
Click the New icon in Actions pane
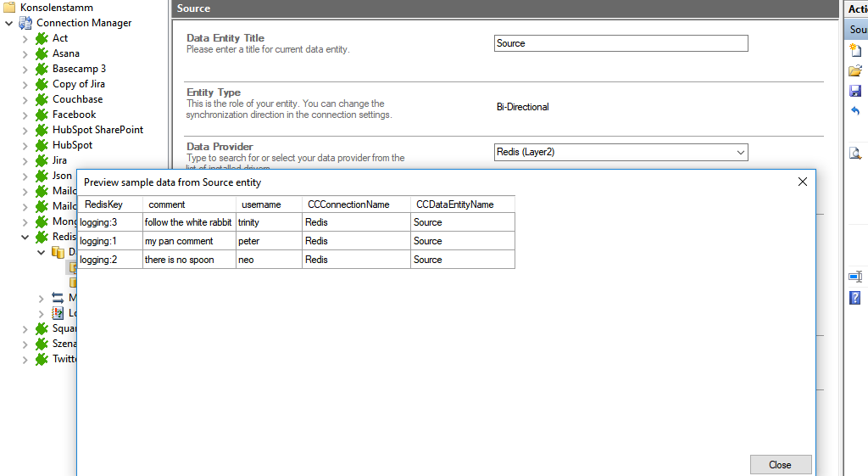point(855,50)
